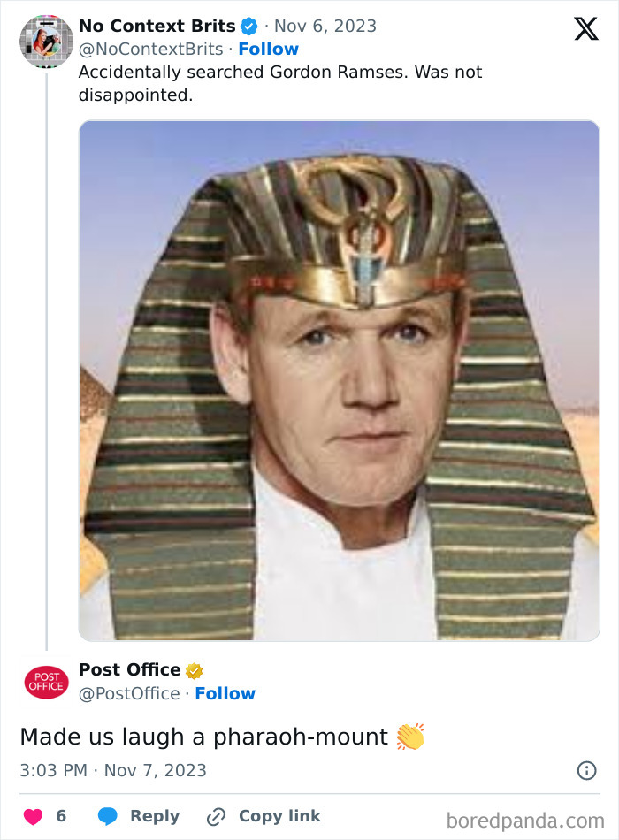Open the info icon beside the timestamp
The width and height of the screenshot is (619, 840).
585,771
